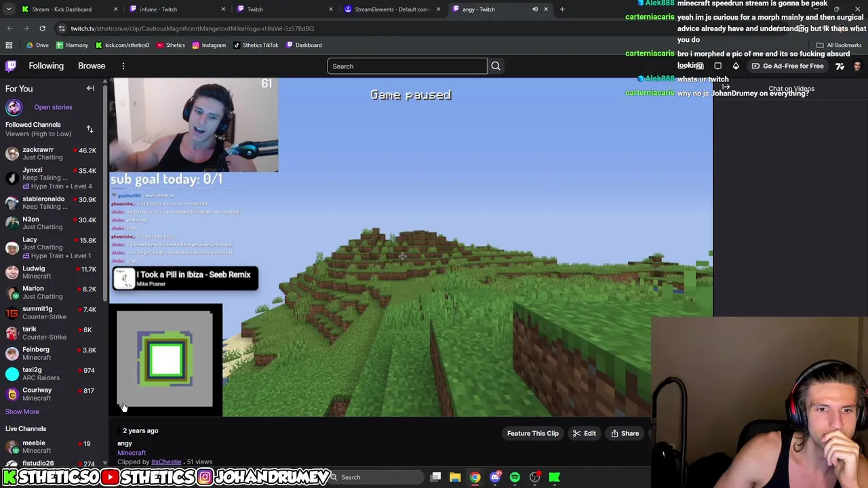The height and width of the screenshot is (488, 868).
Task: Open the three-dot More menu next to Browse
Action: pyautogui.click(x=123, y=66)
